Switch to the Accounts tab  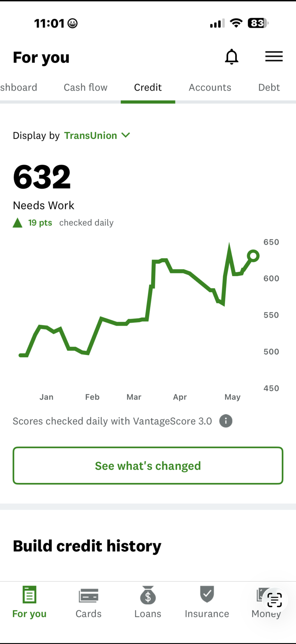point(210,88)
